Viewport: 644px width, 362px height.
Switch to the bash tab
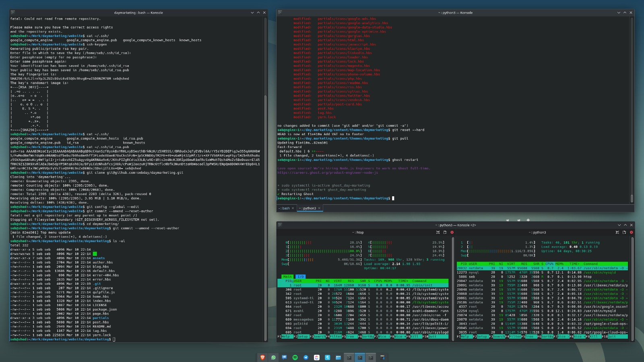pyautogui.click(x=285, y=208)
